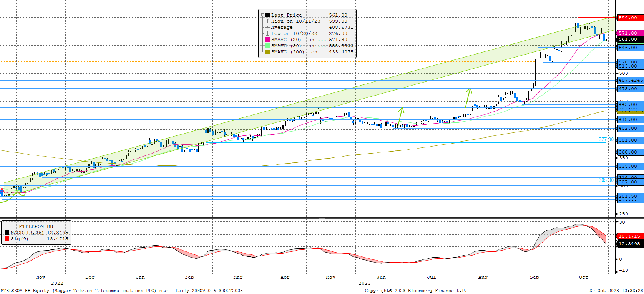Click the Aug label on time axis
The width and height of the screenshot is (644, 294).
(x=483, y=277)
